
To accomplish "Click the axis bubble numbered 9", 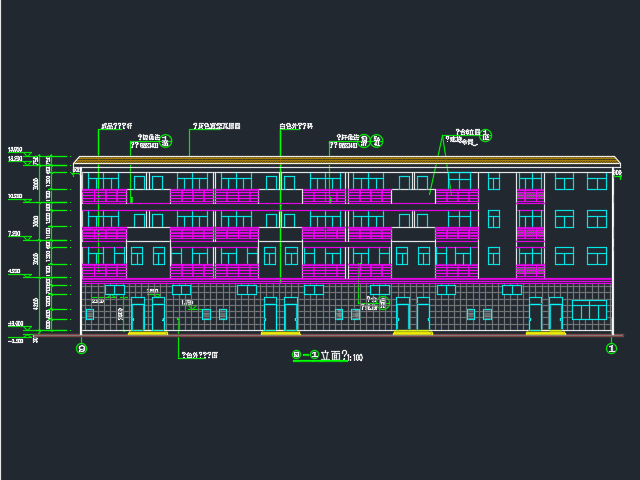I will coord(82,349).
